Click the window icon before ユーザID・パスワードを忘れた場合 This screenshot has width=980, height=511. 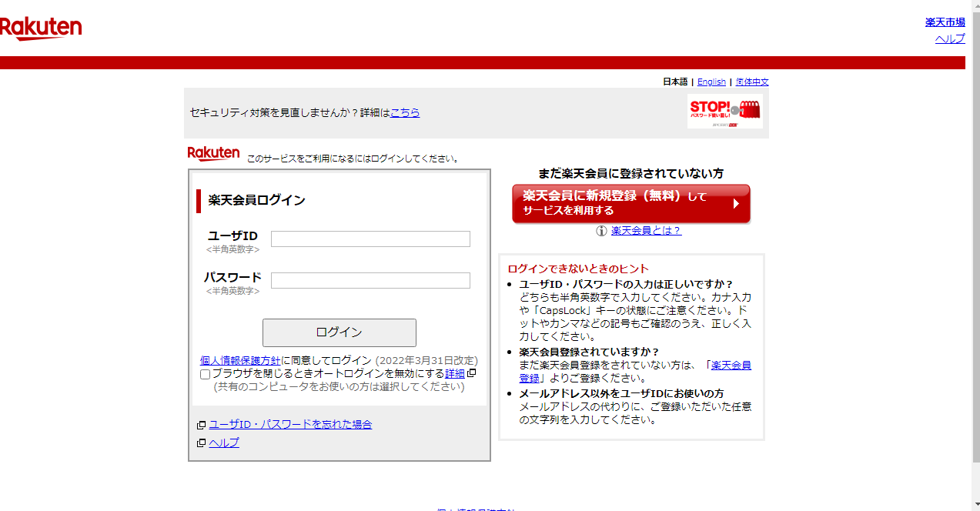pos(202,425)
